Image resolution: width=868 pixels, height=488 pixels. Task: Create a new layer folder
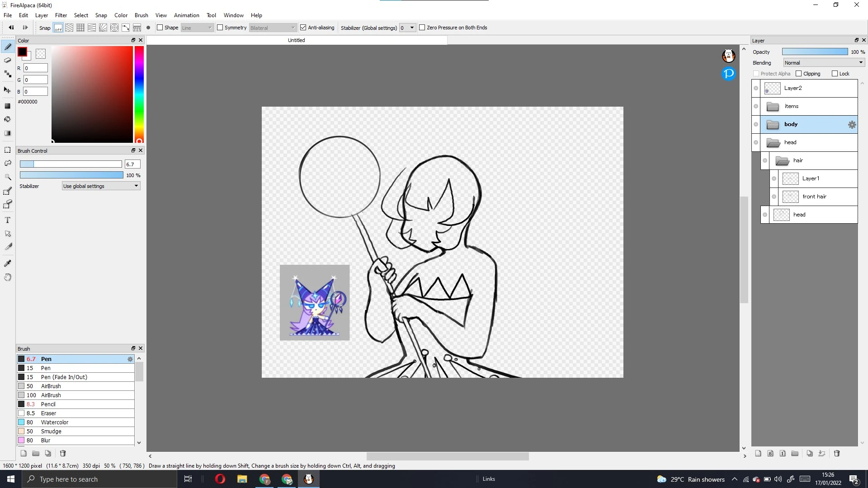[x=794, y=453]
